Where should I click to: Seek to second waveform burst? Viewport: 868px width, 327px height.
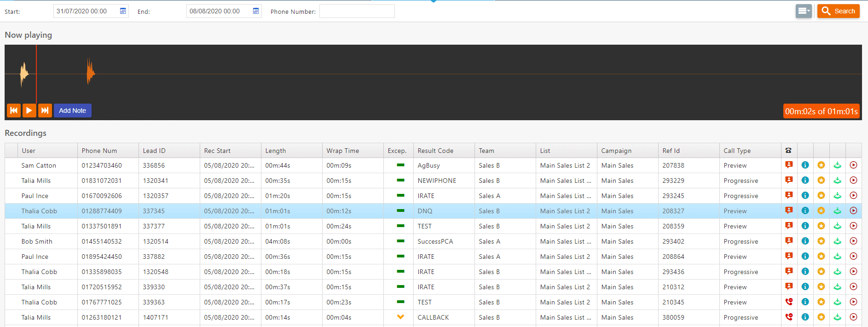(91, 72)
